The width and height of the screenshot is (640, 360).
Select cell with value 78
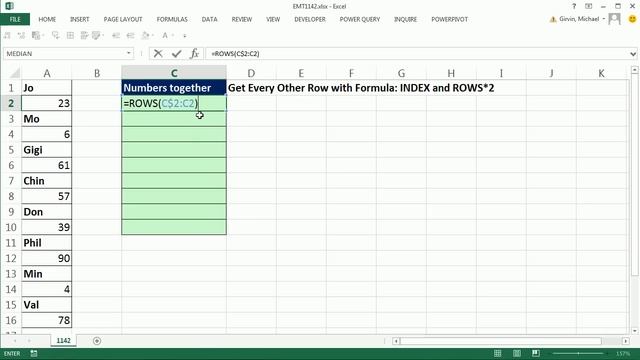(47, 320)
